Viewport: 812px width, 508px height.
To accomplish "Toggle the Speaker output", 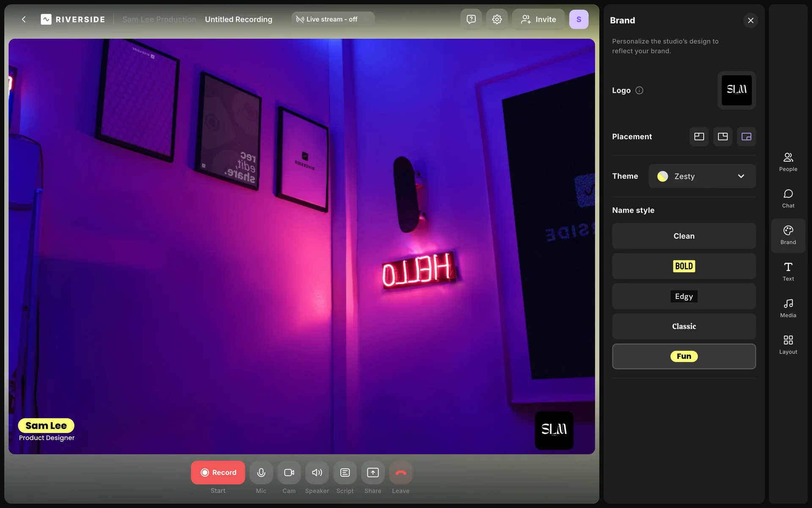I will (317, 472).
